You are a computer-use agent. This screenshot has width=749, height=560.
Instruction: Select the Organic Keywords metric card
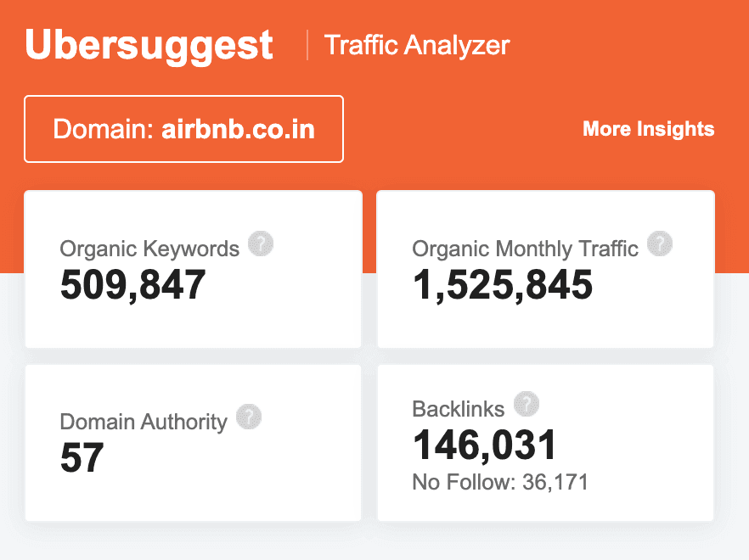pos(194,269)
